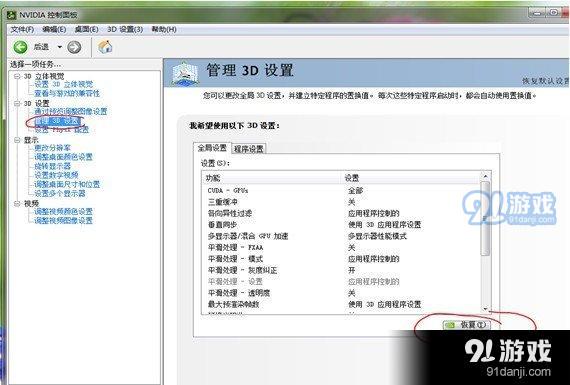This screenshot has width=570, height=385.
Task: Switch to the 全局设置 tab
Action: [212, 148]
